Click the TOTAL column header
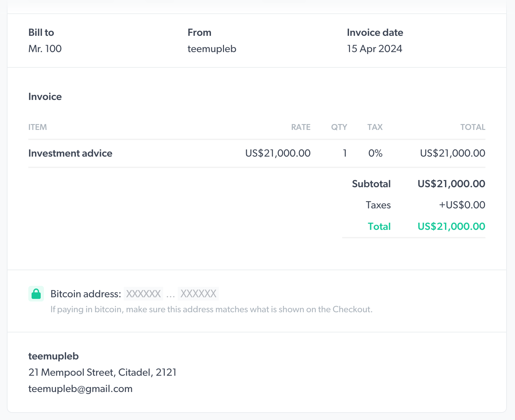 pos(472,127)
